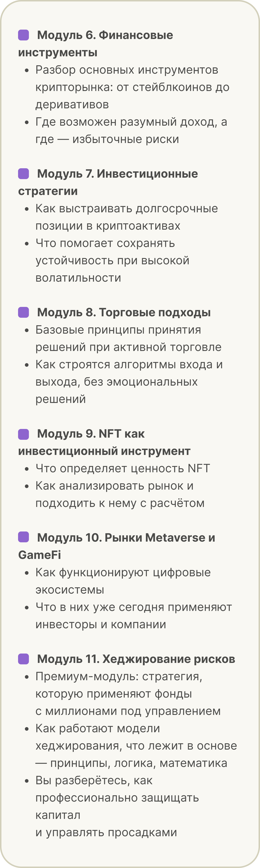The height and width of the screenshot is (868, 260).
Task: Click the Премиум-модуль стратегия bullet text
Action: (128, 694)
